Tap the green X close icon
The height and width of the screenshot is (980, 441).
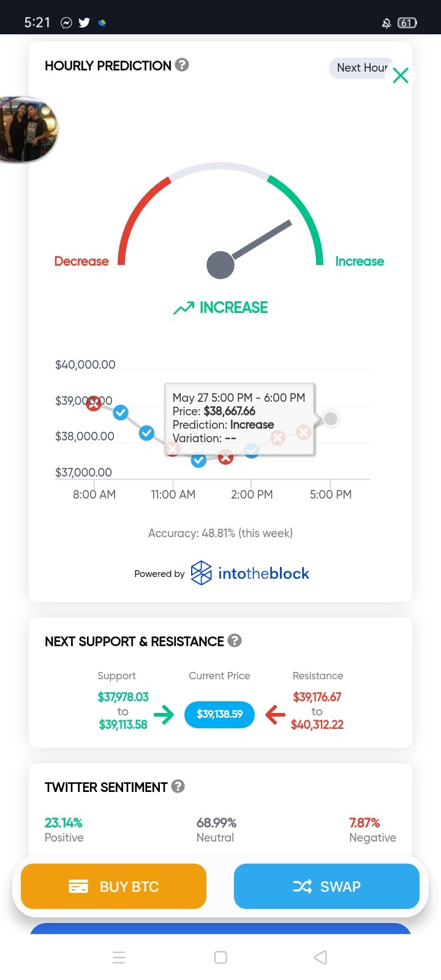point(401,75)
